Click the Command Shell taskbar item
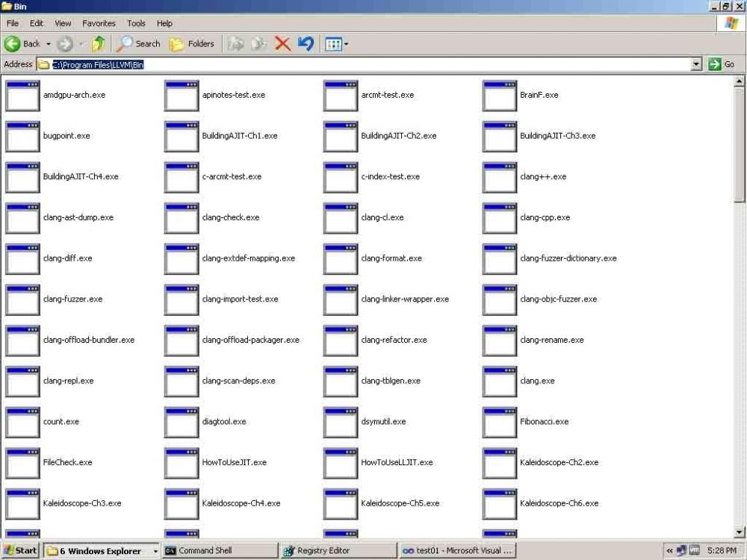 click(x=218, y=550)
